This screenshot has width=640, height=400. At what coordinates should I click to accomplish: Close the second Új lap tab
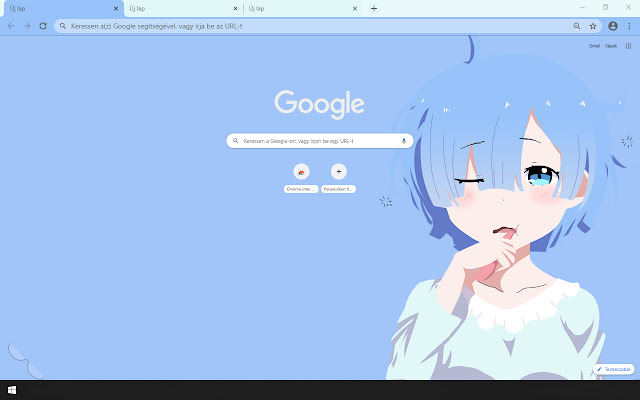pos(235,9)
